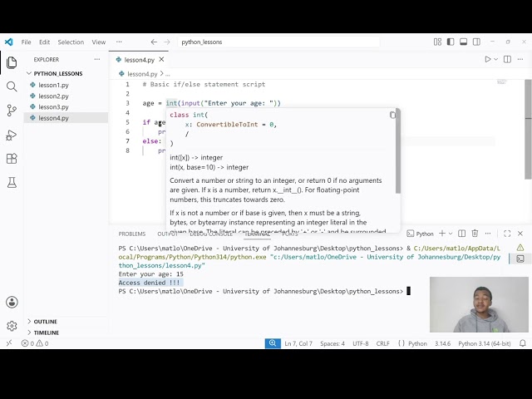Open a Remote Window from status bar
The image size is (532, 399).
point(9,343)
